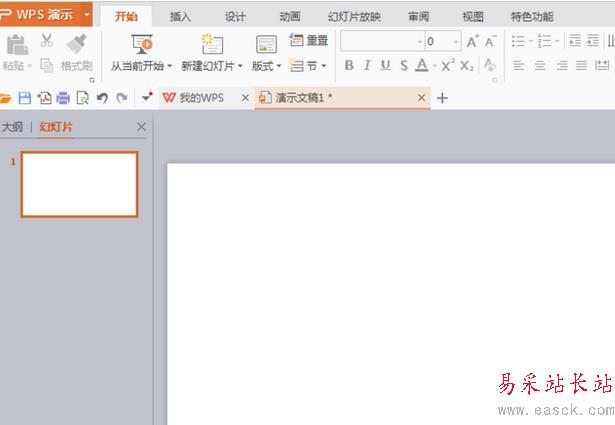
Task: Toggle subscript formatting
Action: click(x=466, y=65)
